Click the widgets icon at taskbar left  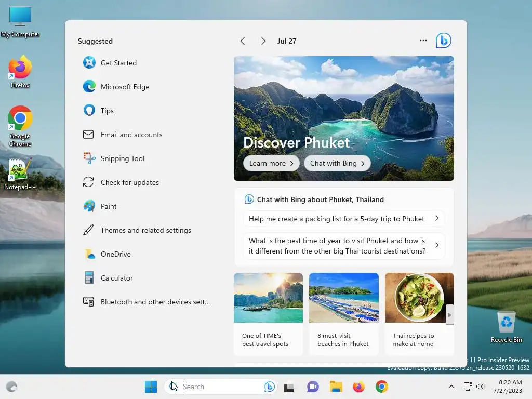click(11, 387)
